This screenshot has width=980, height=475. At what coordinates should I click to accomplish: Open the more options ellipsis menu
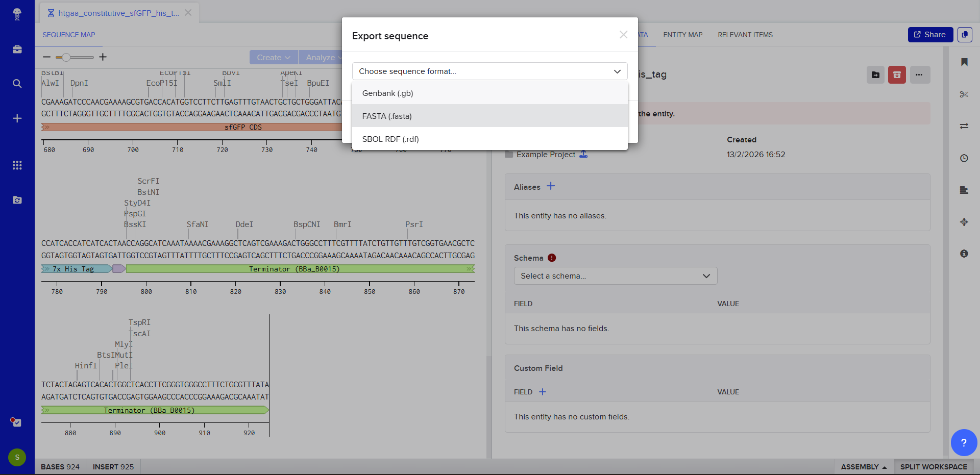pos(919,75)
